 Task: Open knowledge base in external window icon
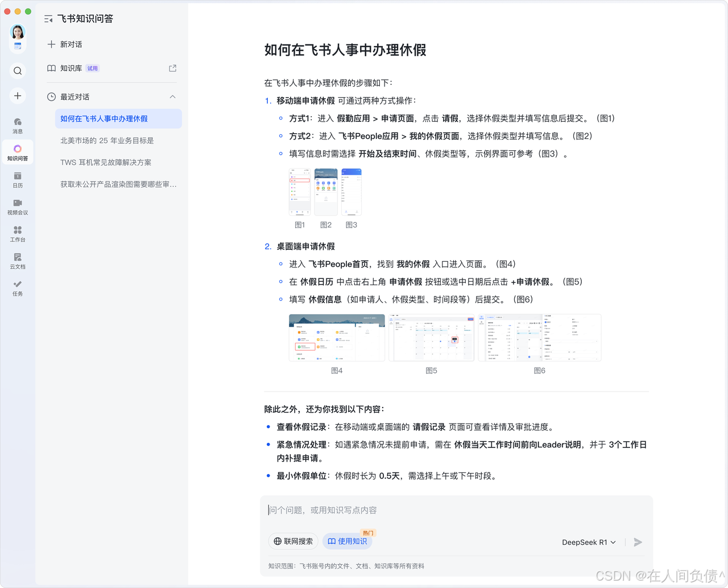[173, 68]
